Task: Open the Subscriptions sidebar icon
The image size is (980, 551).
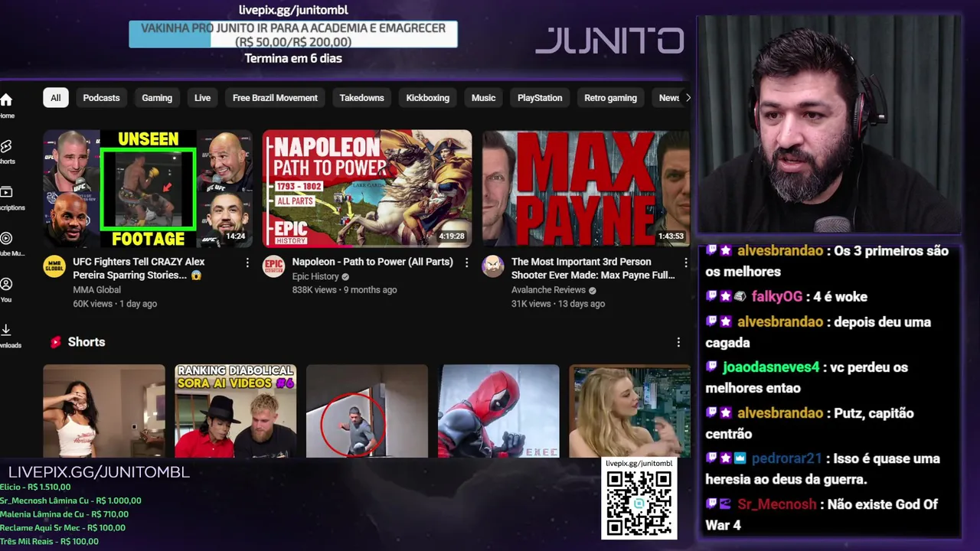Action: pyautogui.click(x=6, y=192)
